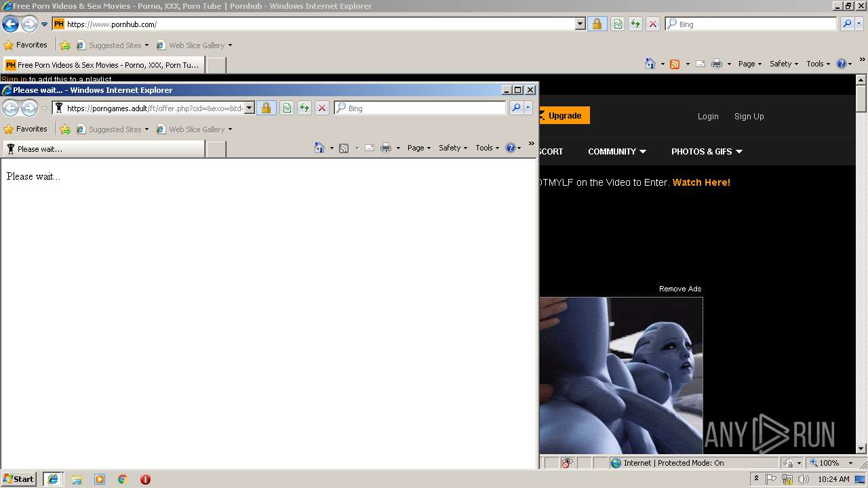
Task: Select the Please wait... tab in popup
Action: click(x=103, y=149)
